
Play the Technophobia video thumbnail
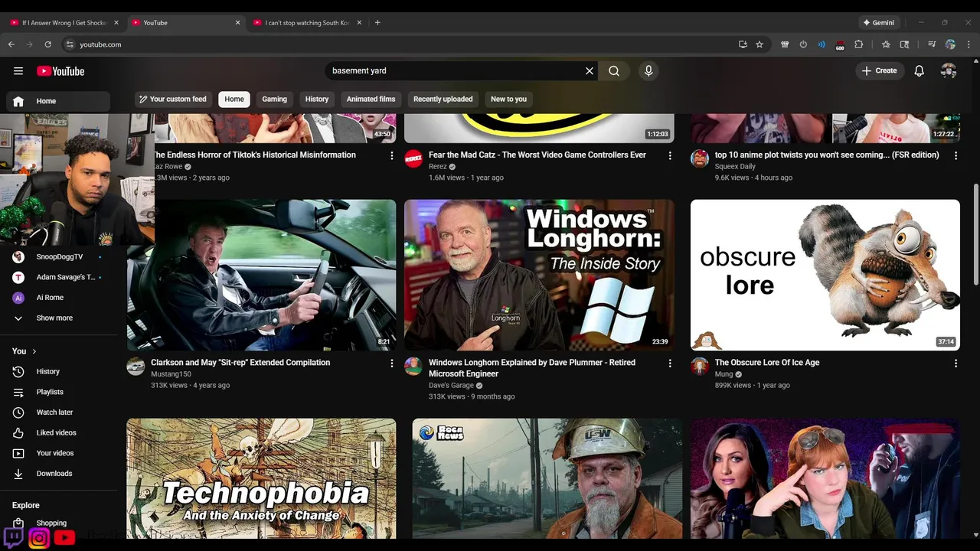click(x=261, y=478)
